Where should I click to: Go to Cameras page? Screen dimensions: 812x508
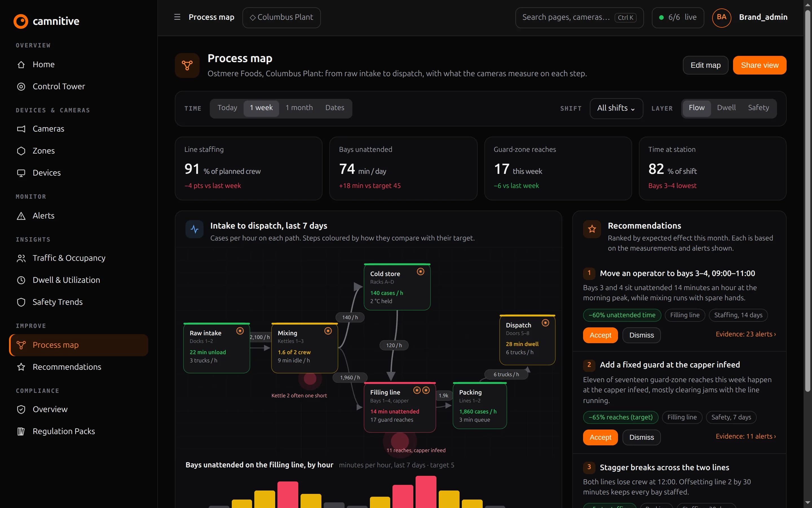coord(78,129)
